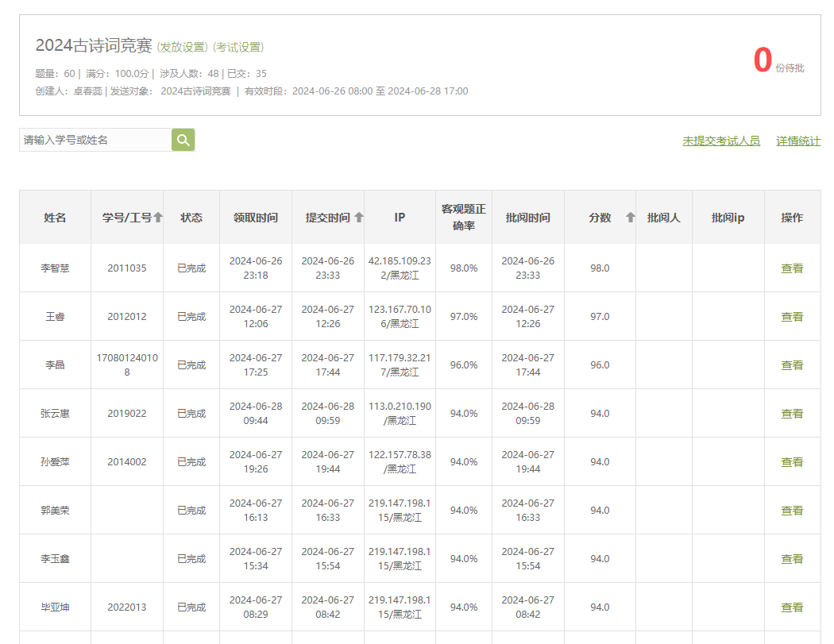
Task: Select the 客观题正确率 column header
Action: tap(463, 218)
